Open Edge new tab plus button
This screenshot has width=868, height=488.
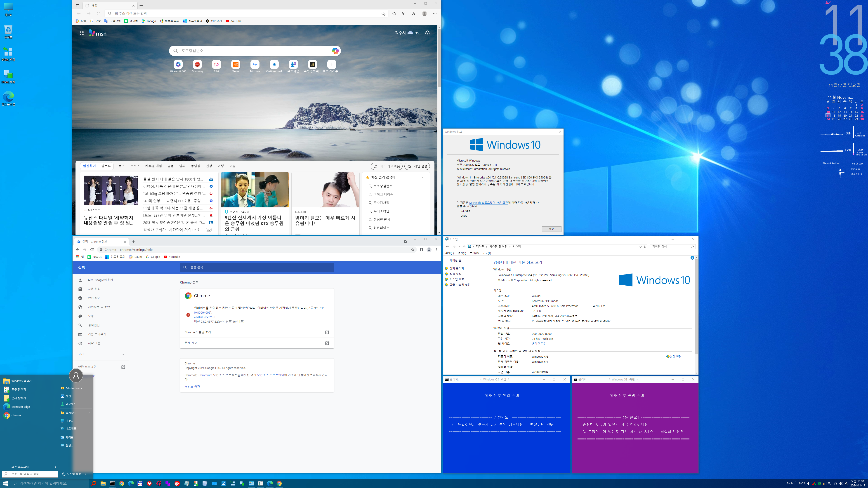tap(141, 5)
